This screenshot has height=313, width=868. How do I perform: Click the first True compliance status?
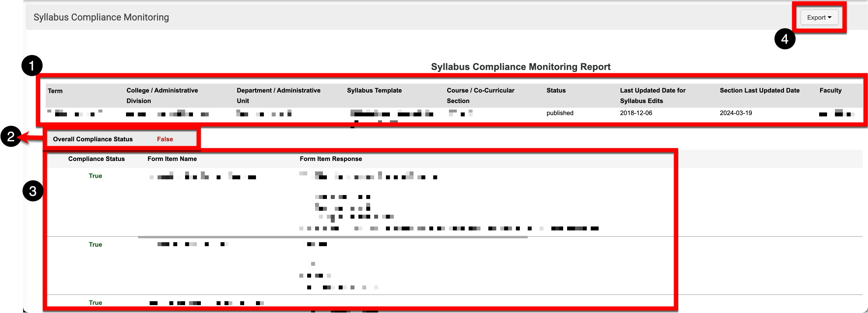point(95,176)
